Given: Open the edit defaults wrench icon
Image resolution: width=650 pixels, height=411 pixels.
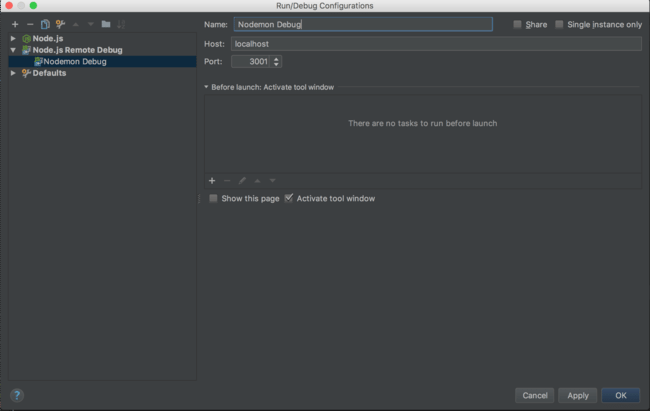Looking at the screenshot, I should 60,24.
